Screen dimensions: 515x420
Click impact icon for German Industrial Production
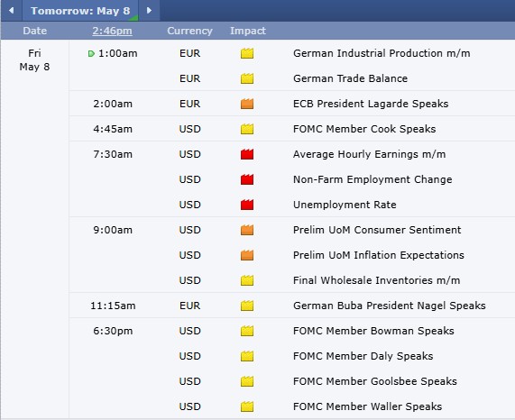247,53
